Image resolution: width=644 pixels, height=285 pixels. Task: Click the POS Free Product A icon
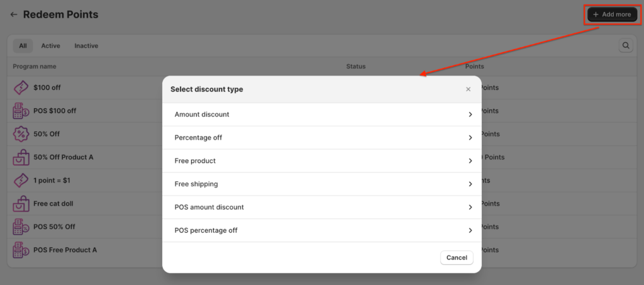21,250
